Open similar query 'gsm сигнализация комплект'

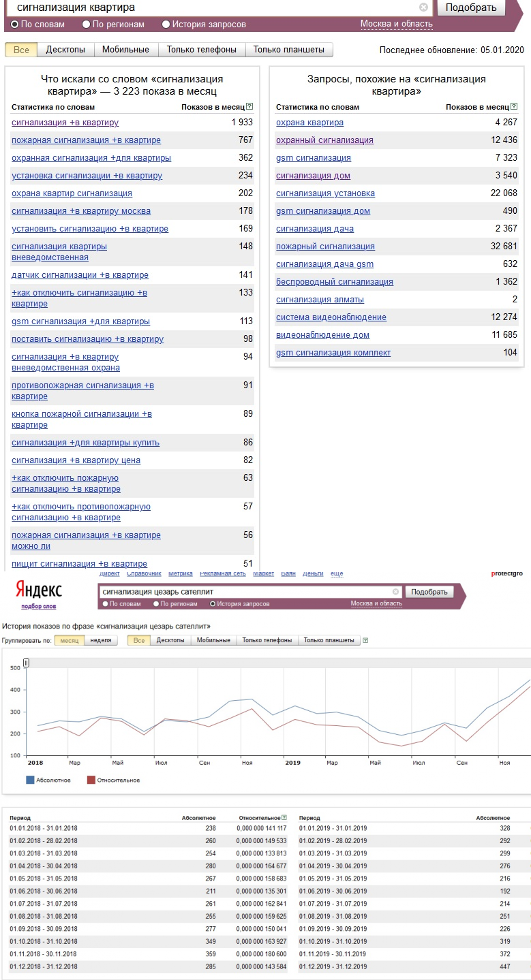point(334,353)
